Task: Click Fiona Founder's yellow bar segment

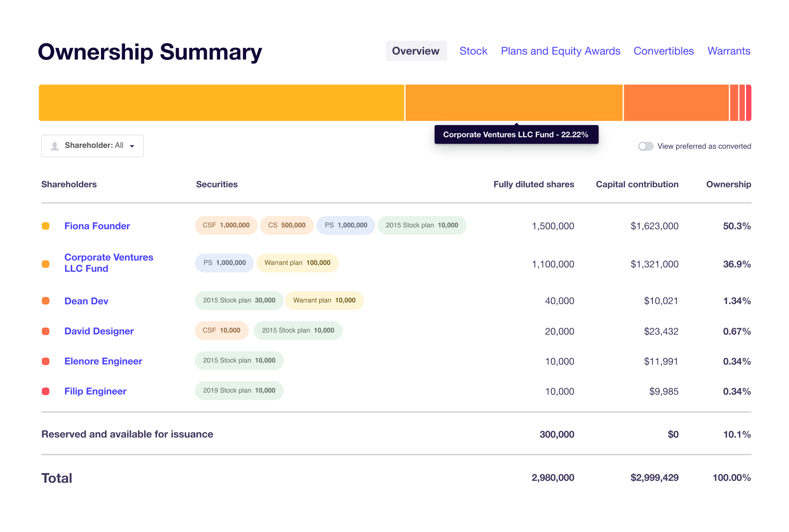Action: [221, 103]
